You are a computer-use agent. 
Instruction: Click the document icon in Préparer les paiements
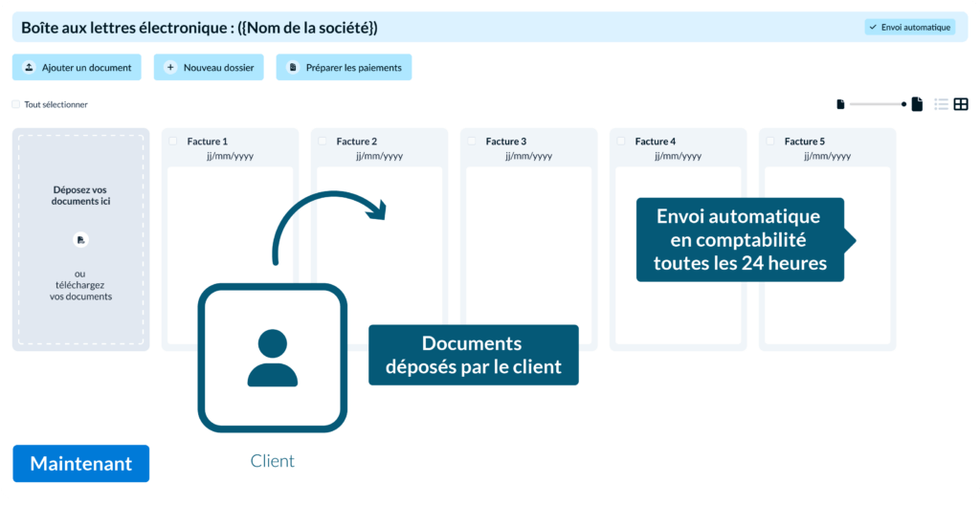293,68
